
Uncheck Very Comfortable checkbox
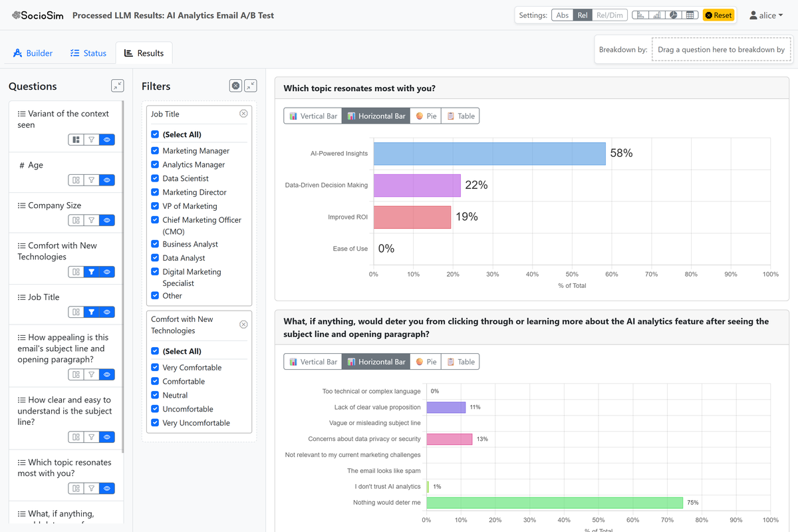pyautogui.click(x=155, y=367)
